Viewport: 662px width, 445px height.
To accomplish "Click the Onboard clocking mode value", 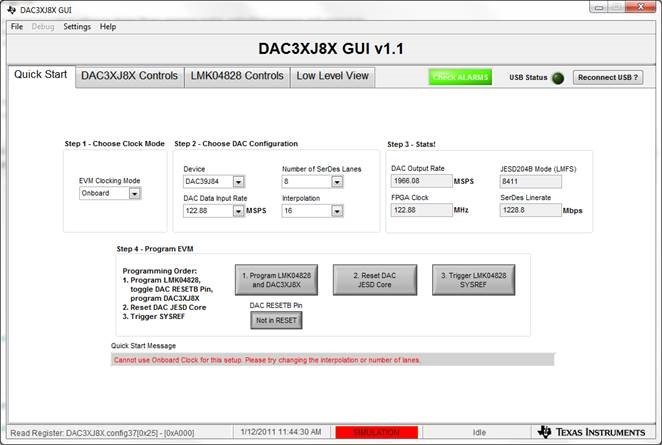I will tap(104, 193).
